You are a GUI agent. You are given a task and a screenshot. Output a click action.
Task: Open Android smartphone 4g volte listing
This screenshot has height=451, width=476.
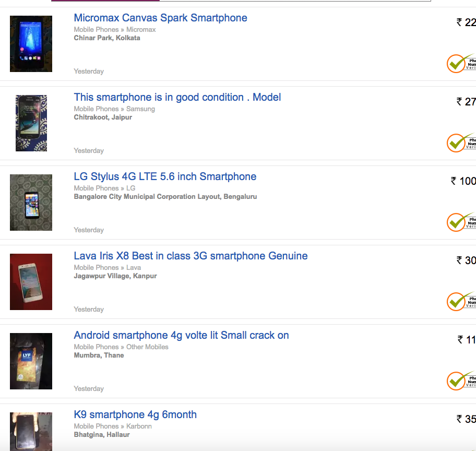pos(181,336)
